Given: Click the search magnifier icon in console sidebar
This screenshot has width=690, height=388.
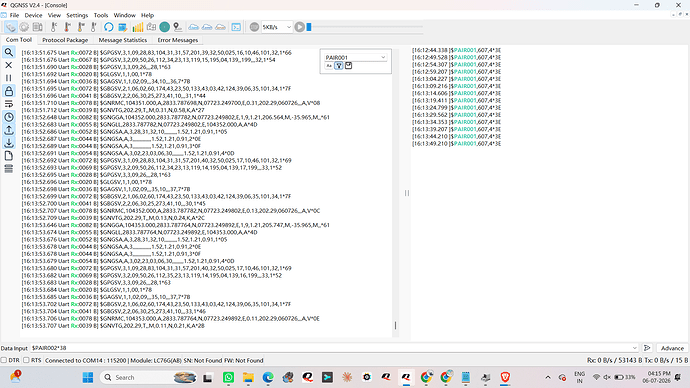Looking at the screenshot, I should point(8,52).
